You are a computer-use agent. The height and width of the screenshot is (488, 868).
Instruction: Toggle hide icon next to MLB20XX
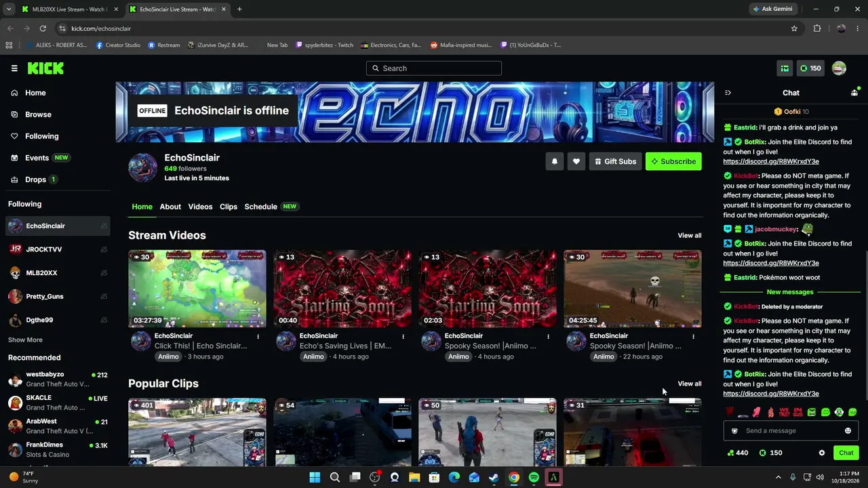coord(104,273)
